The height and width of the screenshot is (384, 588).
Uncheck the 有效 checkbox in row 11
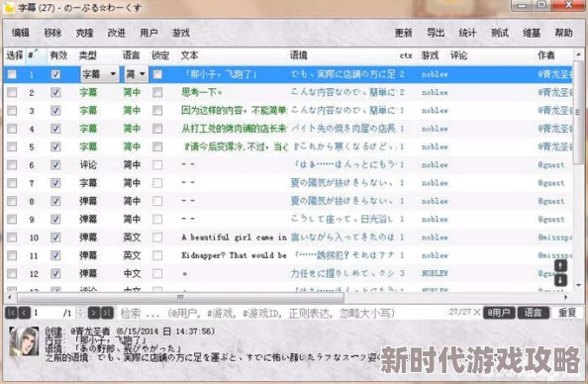tap(55, 255)
